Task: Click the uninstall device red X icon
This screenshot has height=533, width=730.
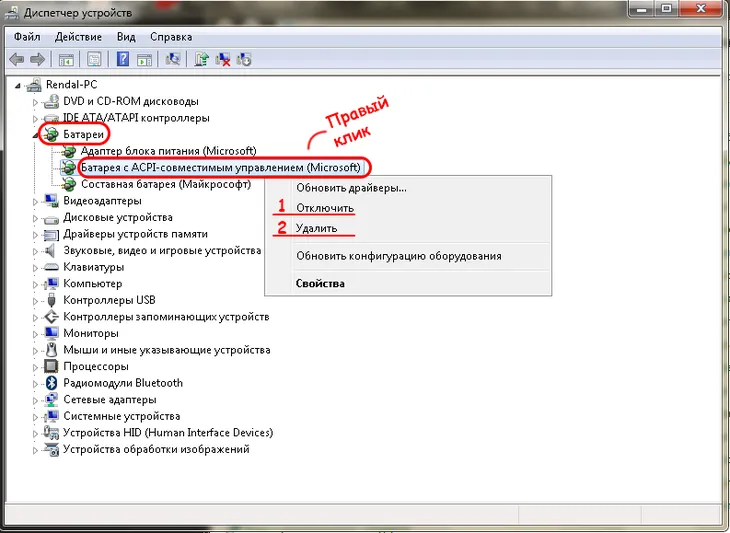Action: [223, 60]
